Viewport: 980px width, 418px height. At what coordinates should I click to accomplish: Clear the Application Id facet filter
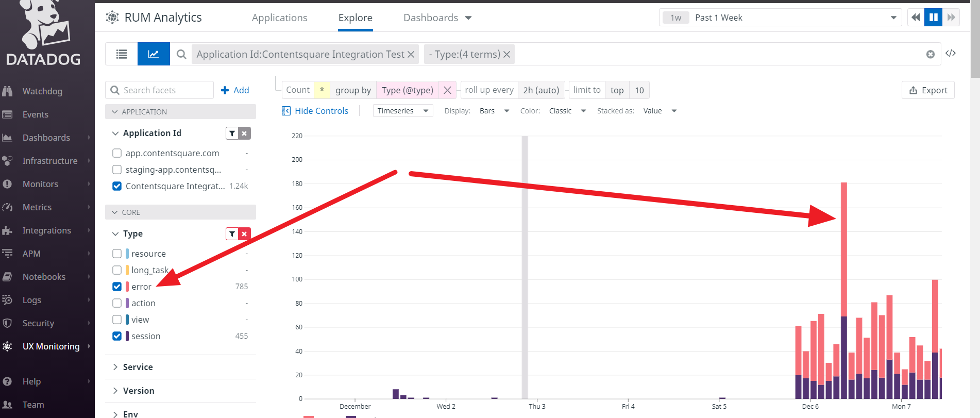(x=244, y=133)
